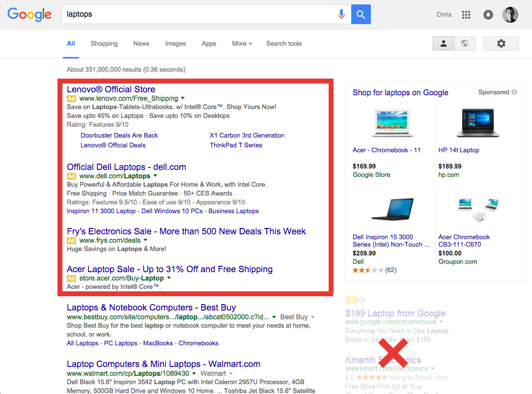Expand lenovo.com URL dropdown arrow
Screen dimensions: 532x394
click(183, 98)
